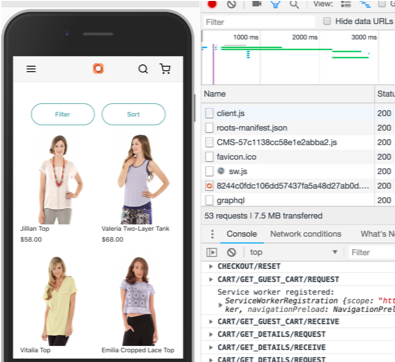395x362 pixels.
Task: Toggle the network filter funnel icon
Action: pos(275,4)
